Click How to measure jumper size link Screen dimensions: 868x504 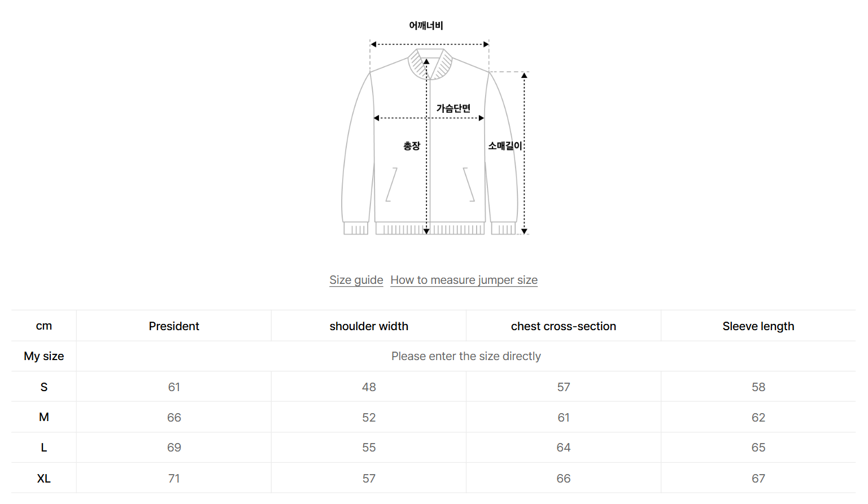[464, 280]
